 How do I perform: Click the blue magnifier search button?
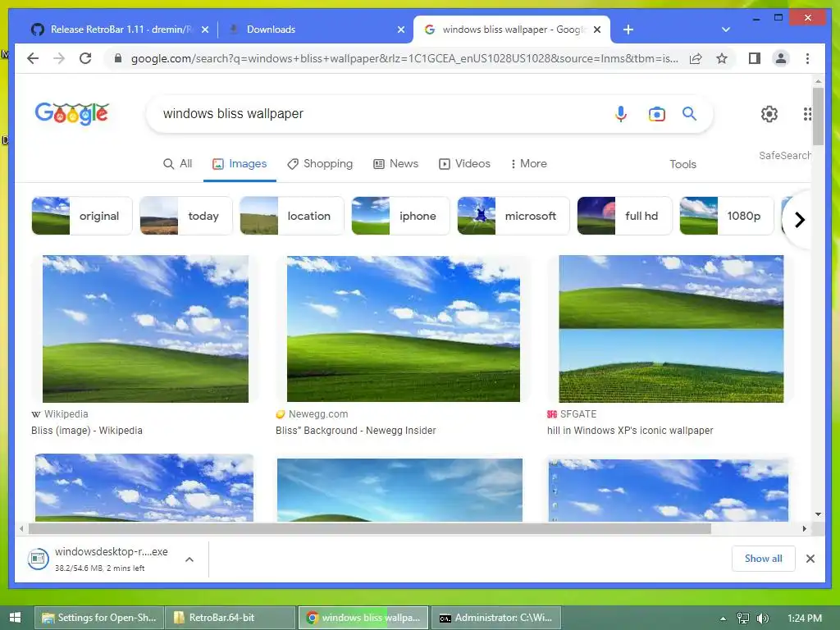(689, 113)
